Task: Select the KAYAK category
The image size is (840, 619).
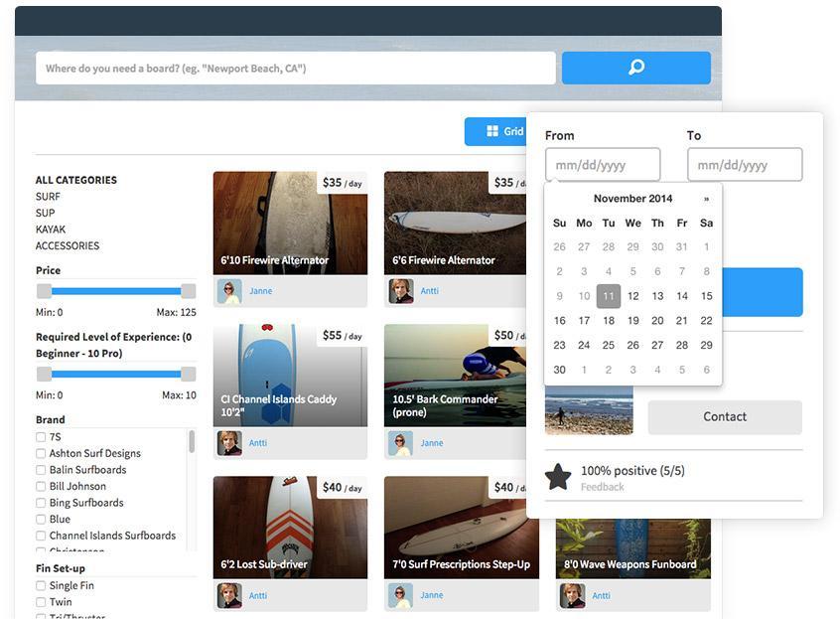Action: (51, 230)
